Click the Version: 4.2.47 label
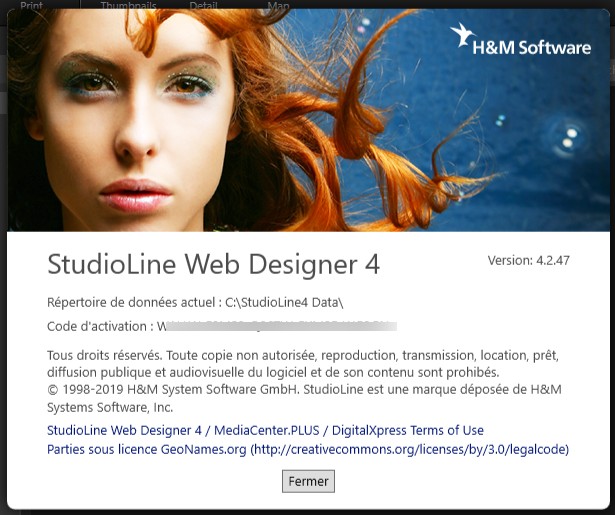615x515 pixels. coord(528,260)
